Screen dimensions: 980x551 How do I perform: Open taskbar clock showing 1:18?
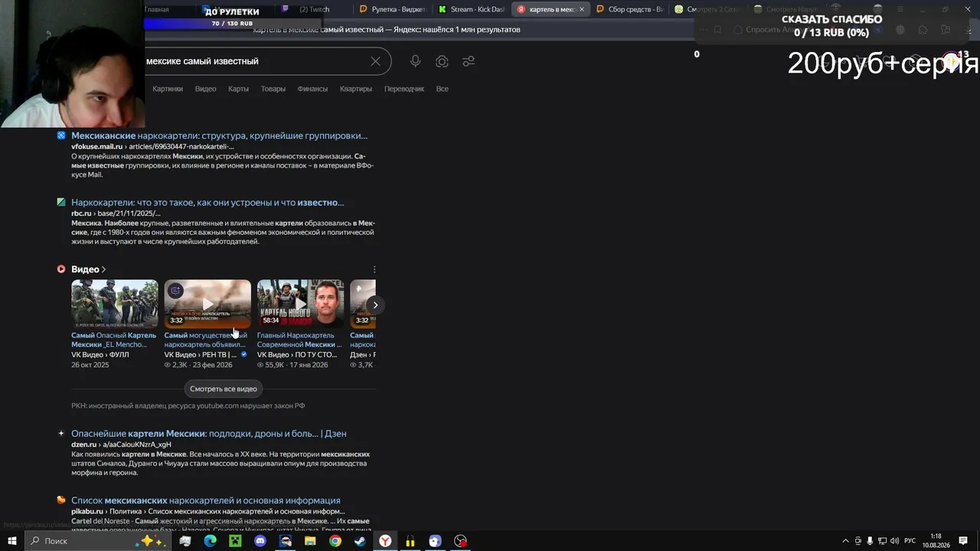click(x=936, y=541)
